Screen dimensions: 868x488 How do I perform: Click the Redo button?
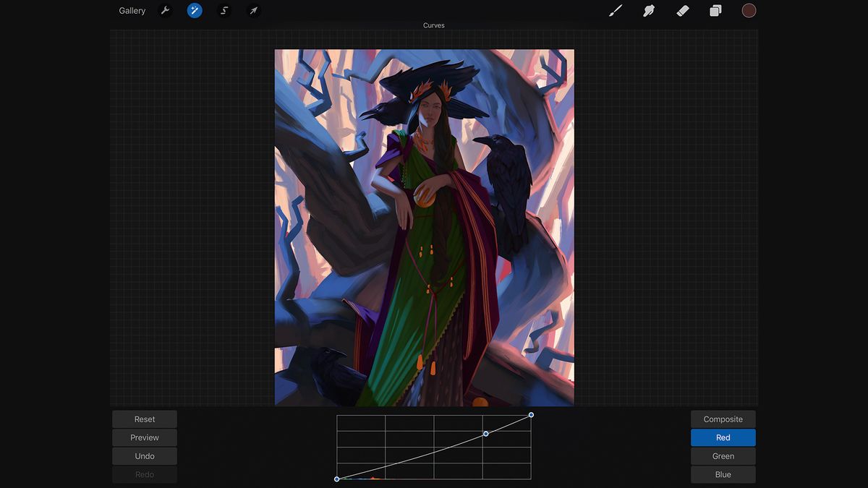pyautogui.click(x=144, y=474)
